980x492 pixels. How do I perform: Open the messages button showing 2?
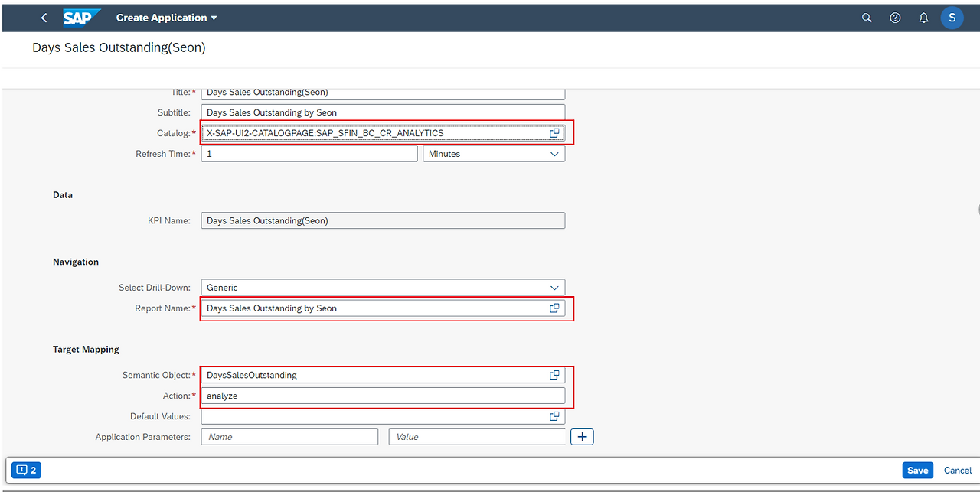tap(27, 470)
